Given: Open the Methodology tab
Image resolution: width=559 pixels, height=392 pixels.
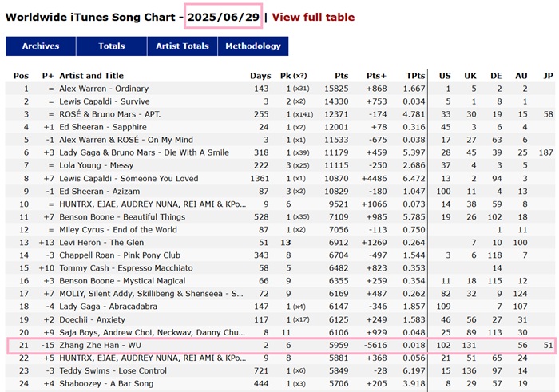Looking at the screenshot, I should pos(253,46).
